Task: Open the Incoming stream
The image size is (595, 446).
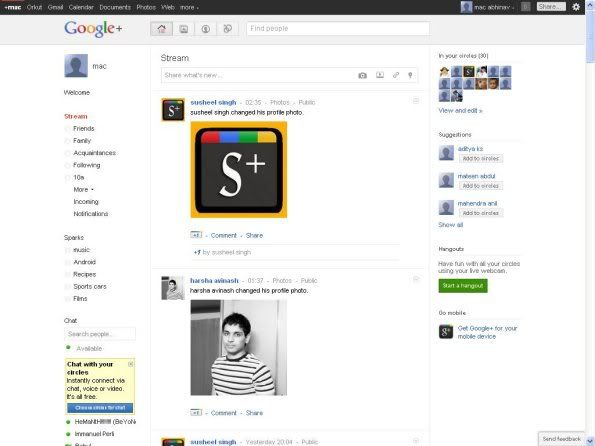Action: tap(86, 202)
